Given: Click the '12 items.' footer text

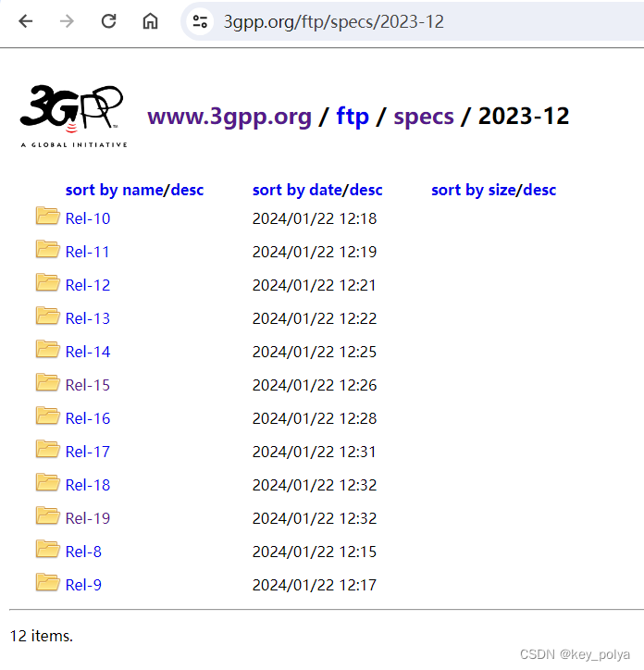Looking at the screenshot, I should pos(42,637).
